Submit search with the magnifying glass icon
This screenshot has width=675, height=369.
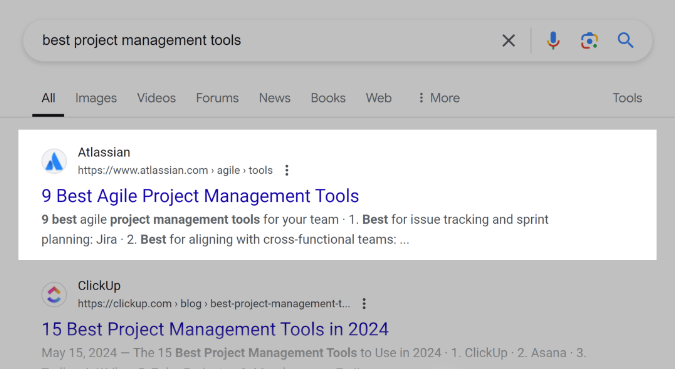tap(625, 40)
